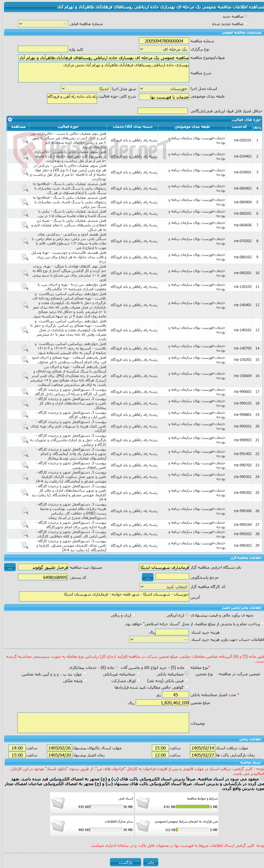The width and height of the screenshot is (264, 868).
Task: Choose ماده (6) خدمات پیمانکاری radio
Action: tap(117, 667)
